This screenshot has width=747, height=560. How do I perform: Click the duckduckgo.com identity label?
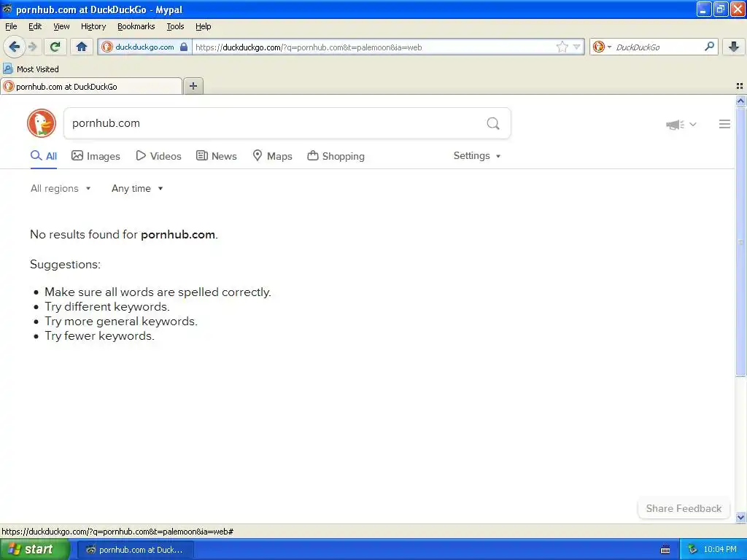point(144,47)
